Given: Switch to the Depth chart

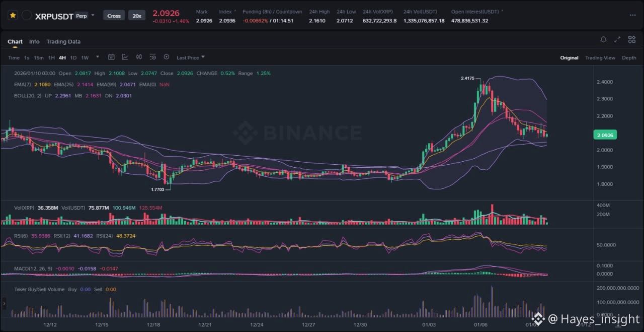Looking at the screenshot, I should point(629,58).
